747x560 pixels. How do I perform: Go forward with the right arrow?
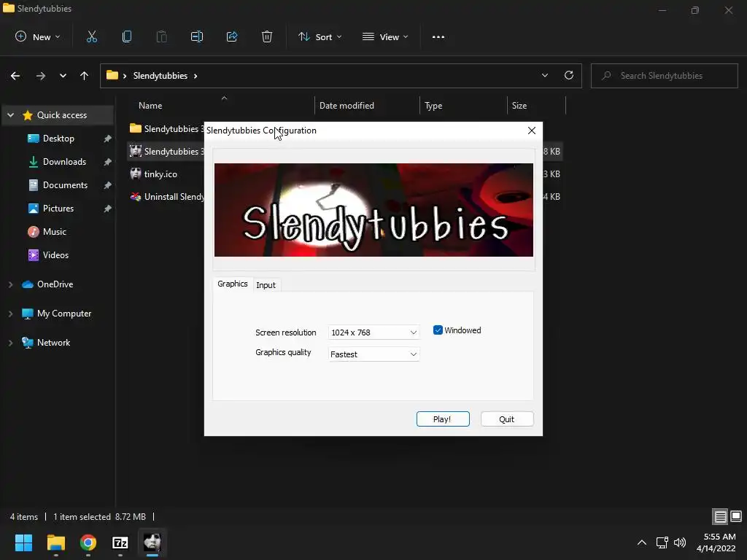[x=41, y=76]
